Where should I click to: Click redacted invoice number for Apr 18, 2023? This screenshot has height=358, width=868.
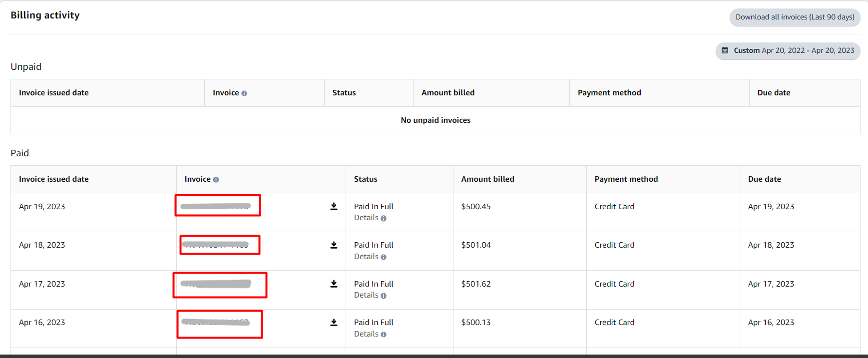pyautogui.click(x=215, y=245)
